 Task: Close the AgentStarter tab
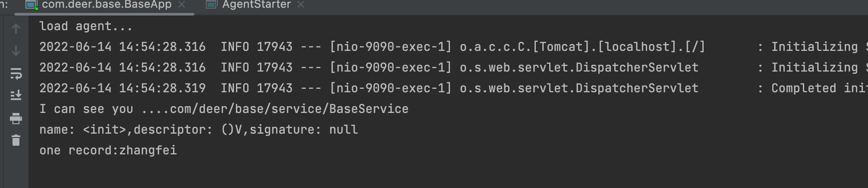301,5
